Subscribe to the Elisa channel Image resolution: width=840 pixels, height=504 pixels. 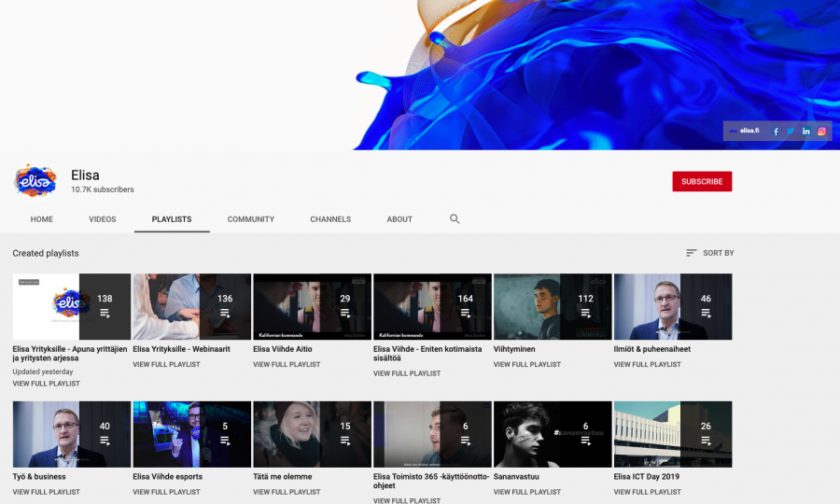click(x=702, y=182)
